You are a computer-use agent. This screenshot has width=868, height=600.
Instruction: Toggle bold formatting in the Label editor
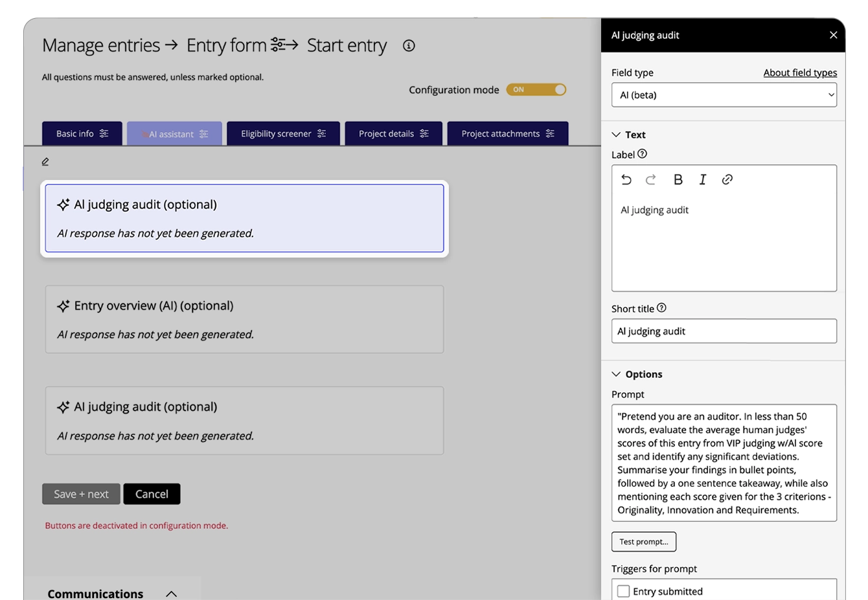click(678, 180)
